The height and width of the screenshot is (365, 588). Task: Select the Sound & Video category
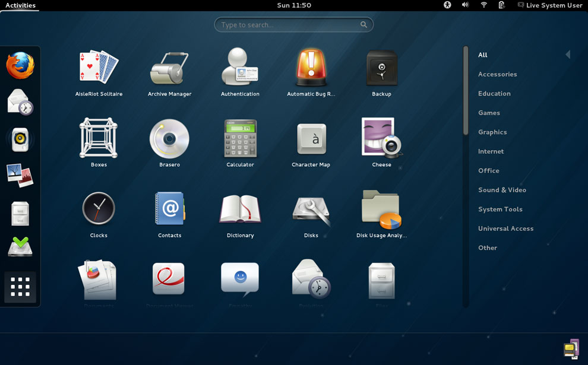[502, 190]
